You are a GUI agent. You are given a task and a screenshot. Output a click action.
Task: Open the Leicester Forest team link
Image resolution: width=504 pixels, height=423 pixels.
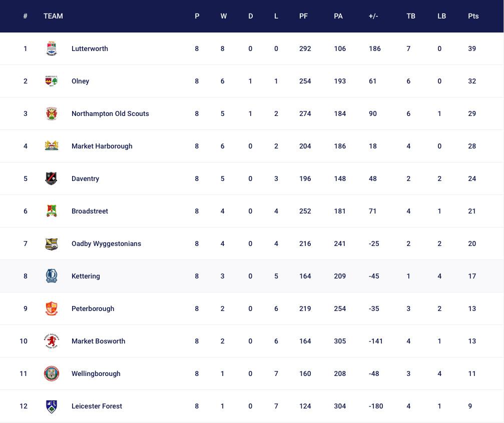(x=97, y=406)
